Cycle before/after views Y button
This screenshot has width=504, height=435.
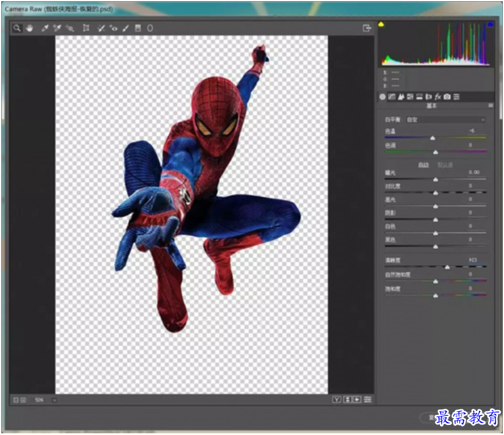(337, 400)
